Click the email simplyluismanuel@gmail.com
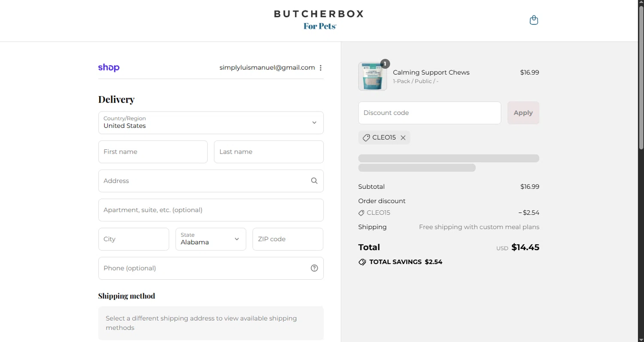Image resolution: width=644 pixels, height=342 pixels. coord(267,68)
